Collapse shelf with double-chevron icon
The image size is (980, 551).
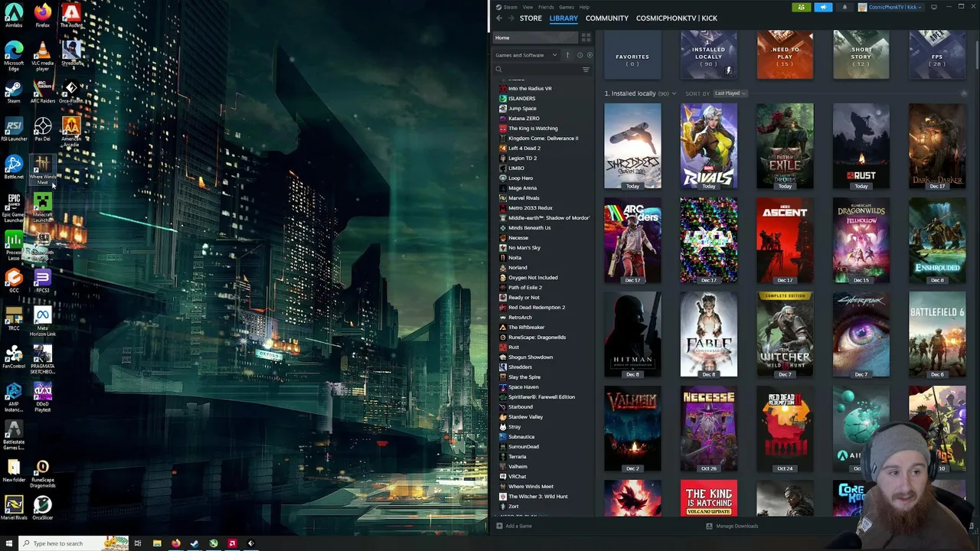point(964,93)
